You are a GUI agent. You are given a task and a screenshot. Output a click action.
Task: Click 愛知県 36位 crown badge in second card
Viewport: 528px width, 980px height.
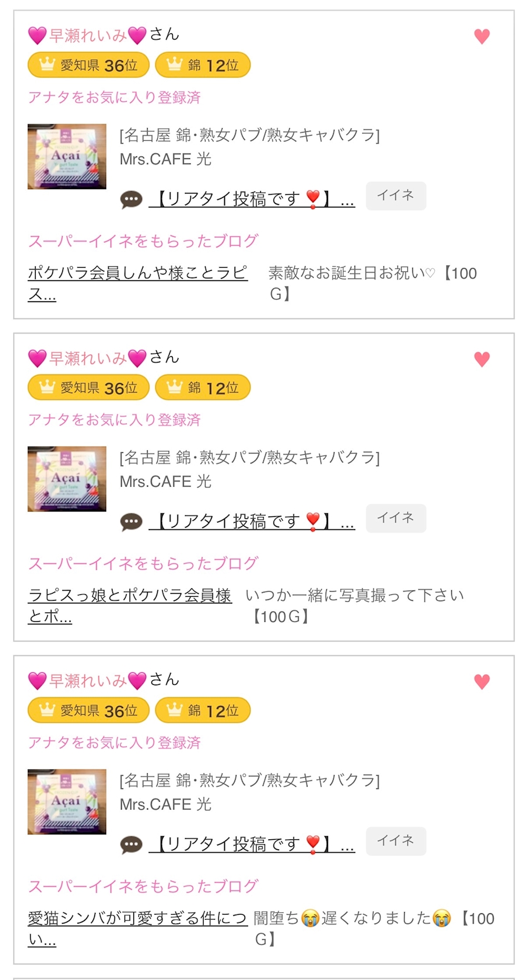click(x=89, y=388)
